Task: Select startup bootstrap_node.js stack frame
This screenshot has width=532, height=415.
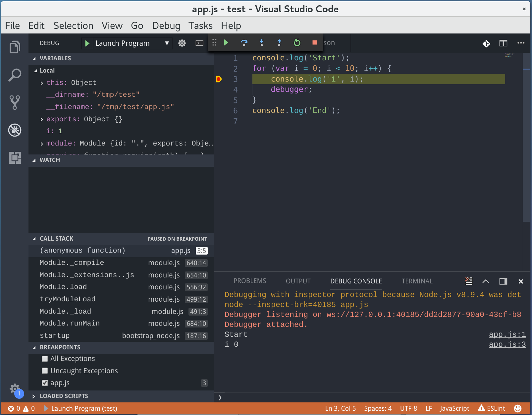Action: pos(121,336)
